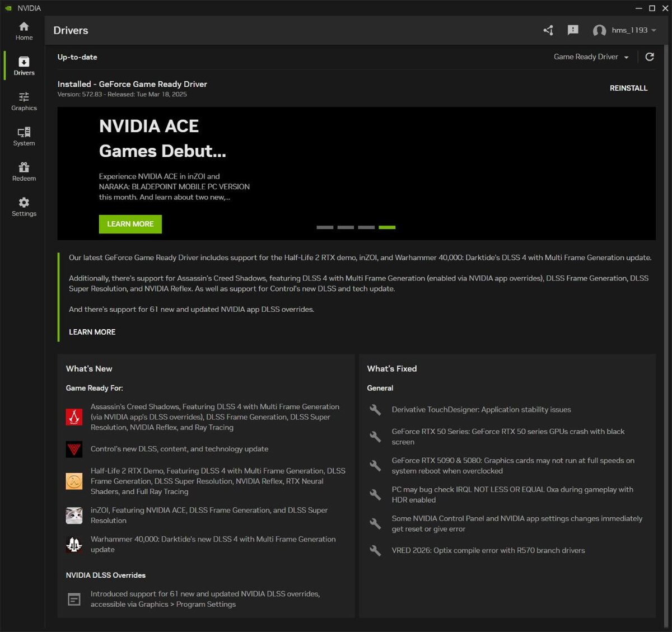Open the System section in sidebar
The height and width of the screenshot is (632, 672).
click(24, 137)
